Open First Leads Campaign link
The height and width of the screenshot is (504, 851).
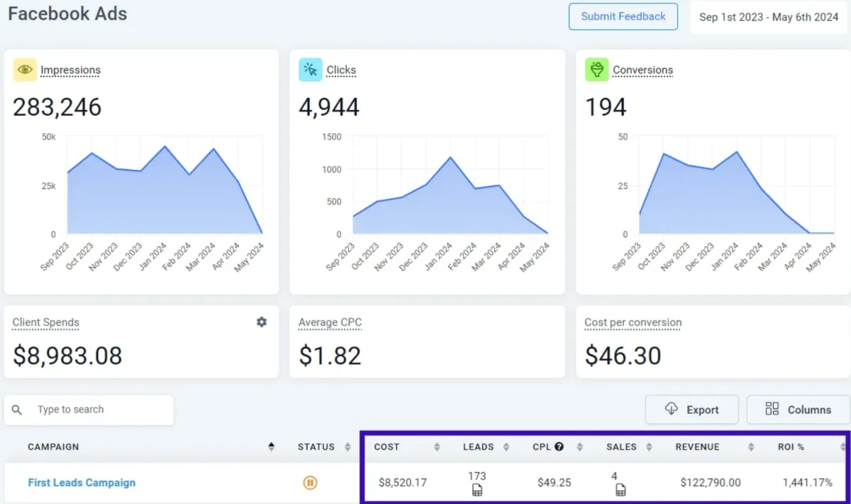(82, 483)
